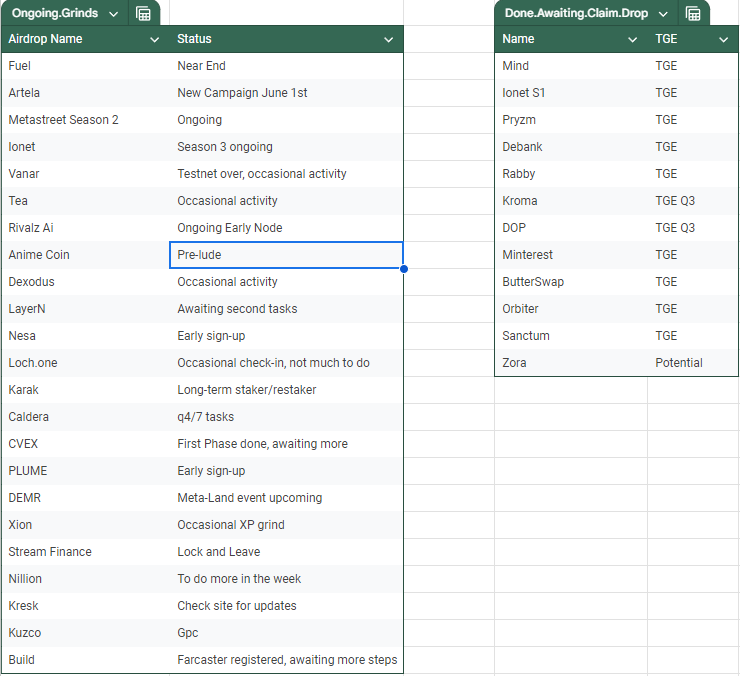Select the Rivalz Ai cell

(x=85, y=228)
